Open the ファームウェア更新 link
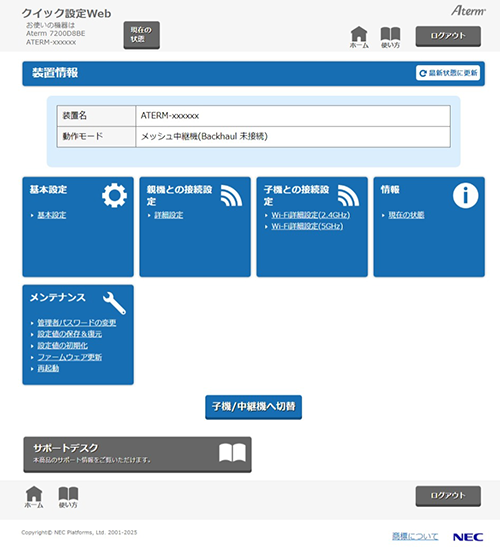The height and width of the screenshot is (549, 500). 70,357
